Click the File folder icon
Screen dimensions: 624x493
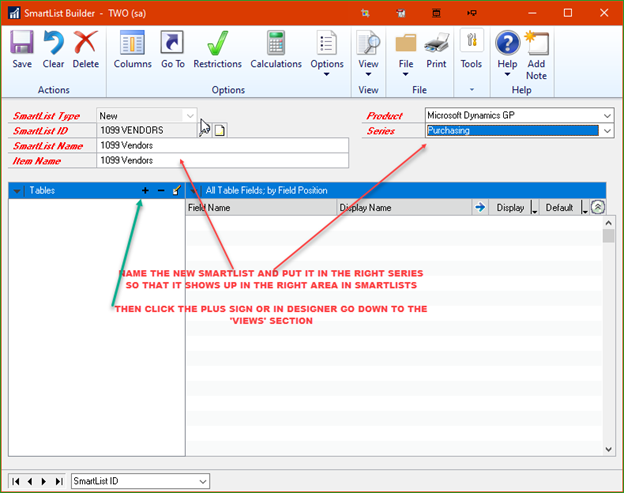click(x=406, y=43)
